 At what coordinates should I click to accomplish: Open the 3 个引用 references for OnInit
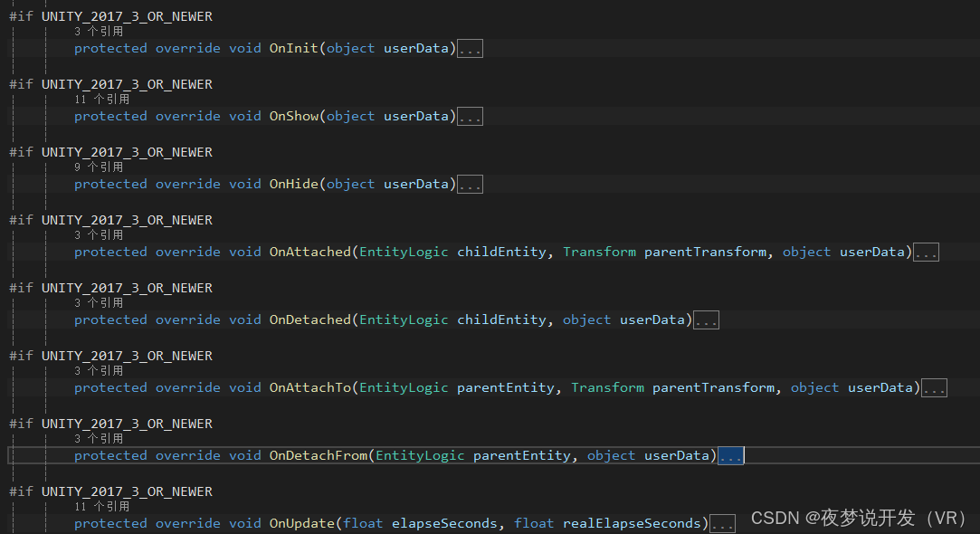point(99,32)
